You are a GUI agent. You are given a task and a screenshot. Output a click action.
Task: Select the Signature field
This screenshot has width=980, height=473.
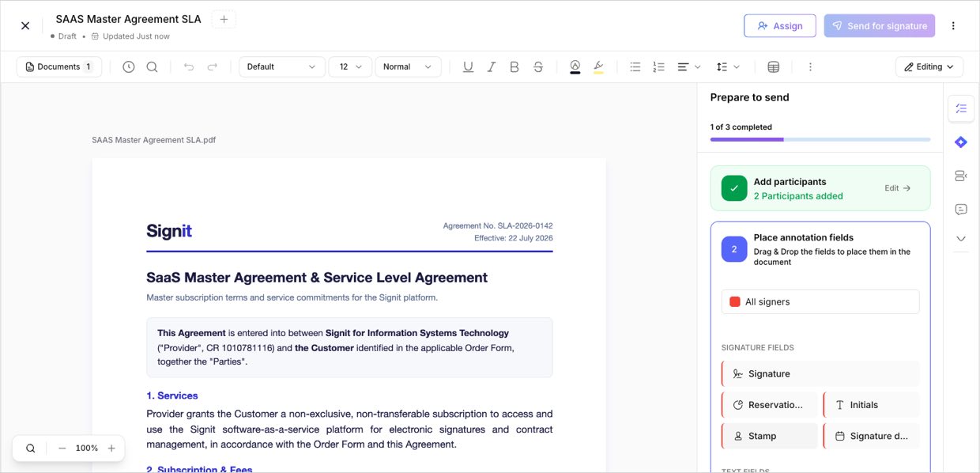pyautogui.click(x=820, y=373)
